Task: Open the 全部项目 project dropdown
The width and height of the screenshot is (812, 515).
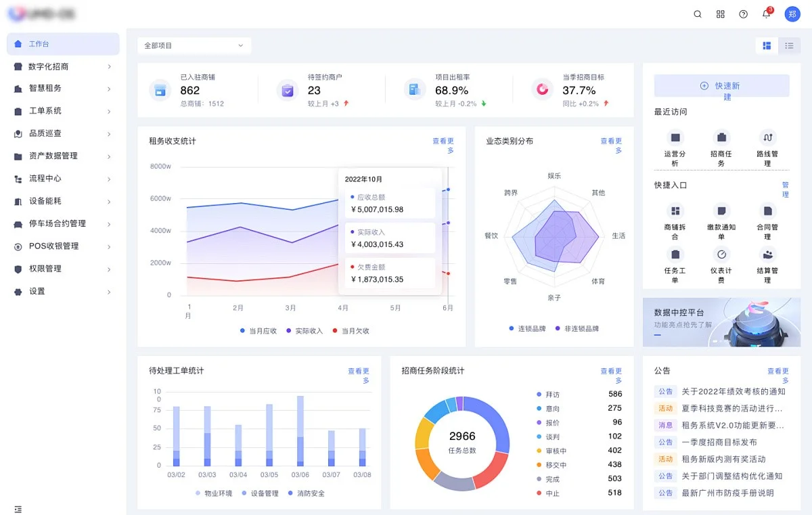Action: (194, 45)
